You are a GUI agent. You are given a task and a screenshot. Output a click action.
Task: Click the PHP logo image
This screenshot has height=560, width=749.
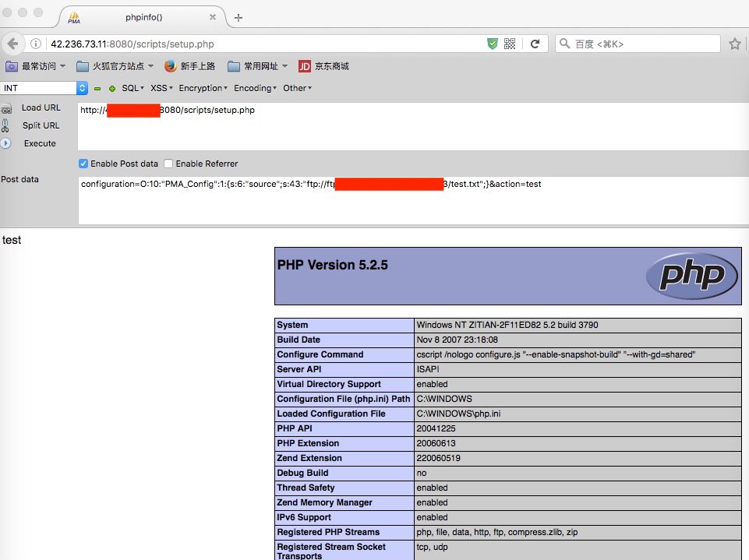[691, 276]
